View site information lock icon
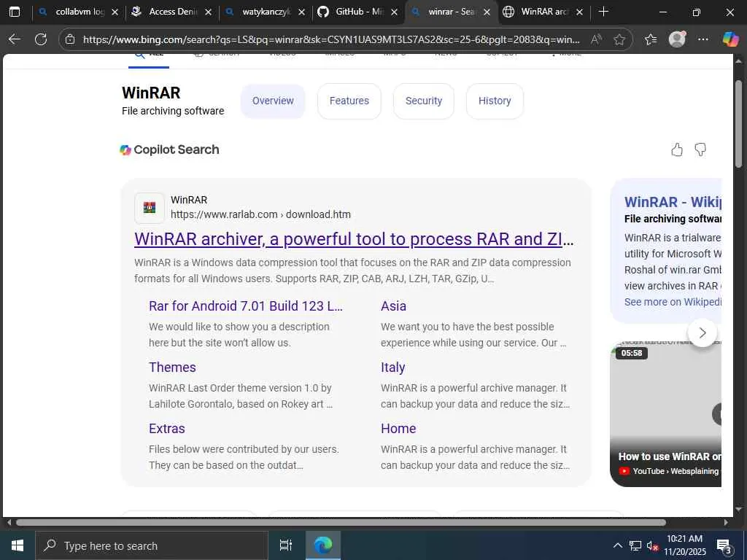 [x=70, y=39]
